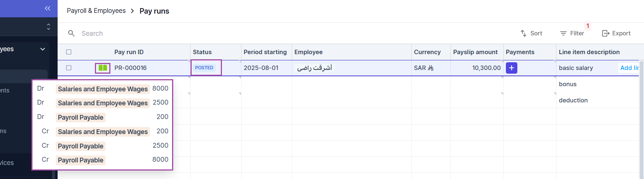The image size is (644, 179).
Task: Click the Sort arrows icon
Action: [524, 34]
